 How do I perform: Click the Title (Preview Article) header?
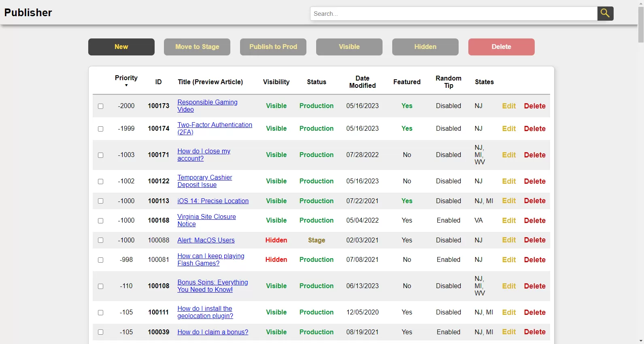pos(210,82)
